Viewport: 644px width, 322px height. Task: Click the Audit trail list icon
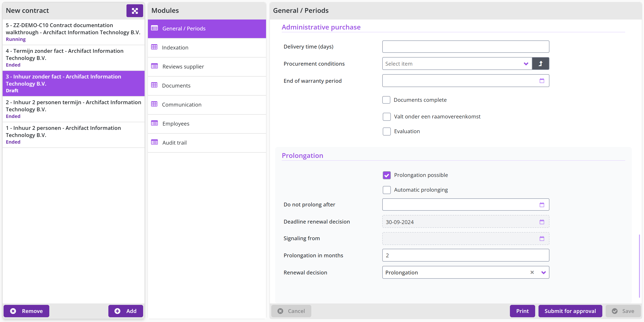click(x=155, y=142)
